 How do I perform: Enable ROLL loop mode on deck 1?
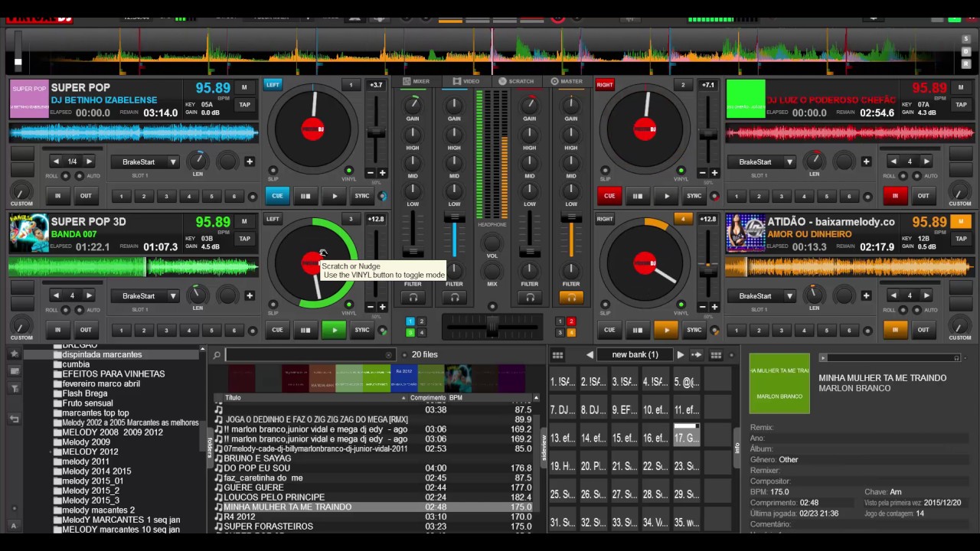67,176
